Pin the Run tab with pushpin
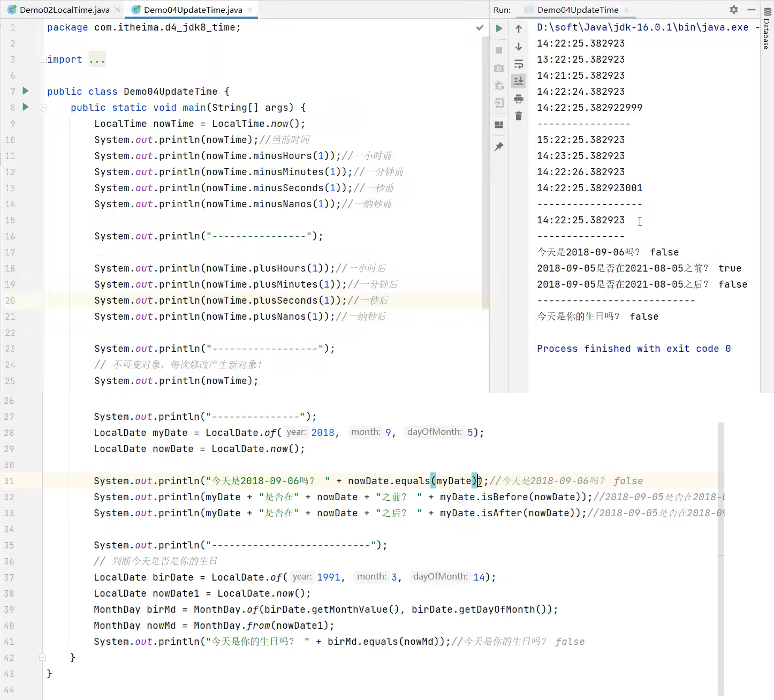The height and width of the screenshot is (700, 774). pos(499,146)
